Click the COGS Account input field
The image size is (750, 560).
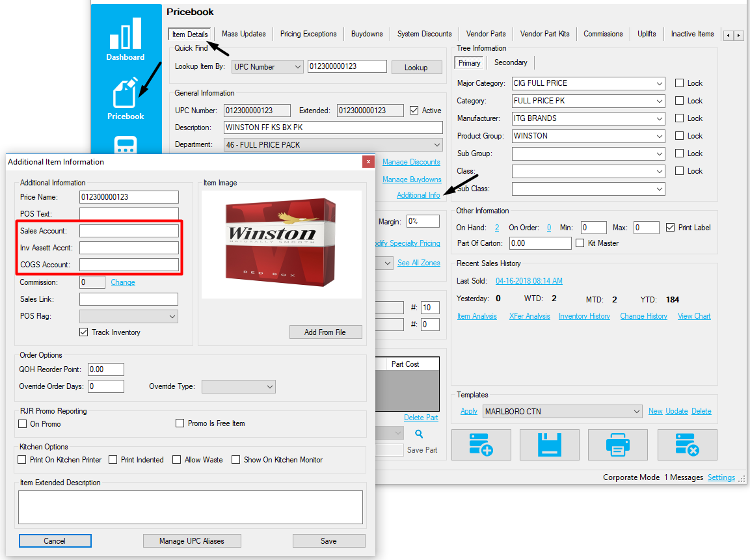pyautogui.click(x=129, y=265)
